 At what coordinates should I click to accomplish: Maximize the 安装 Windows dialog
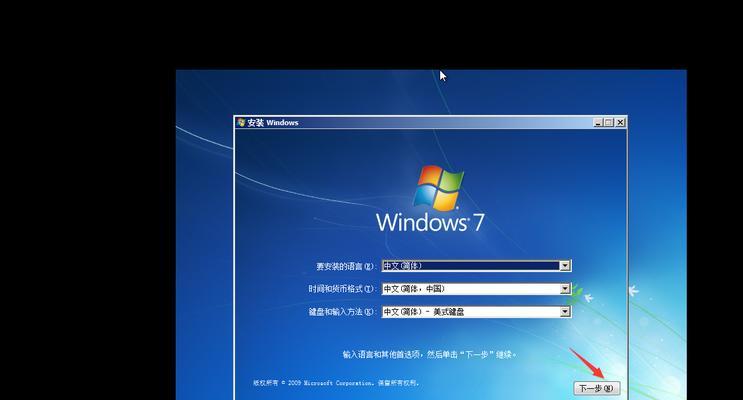(x=609, y=122)
